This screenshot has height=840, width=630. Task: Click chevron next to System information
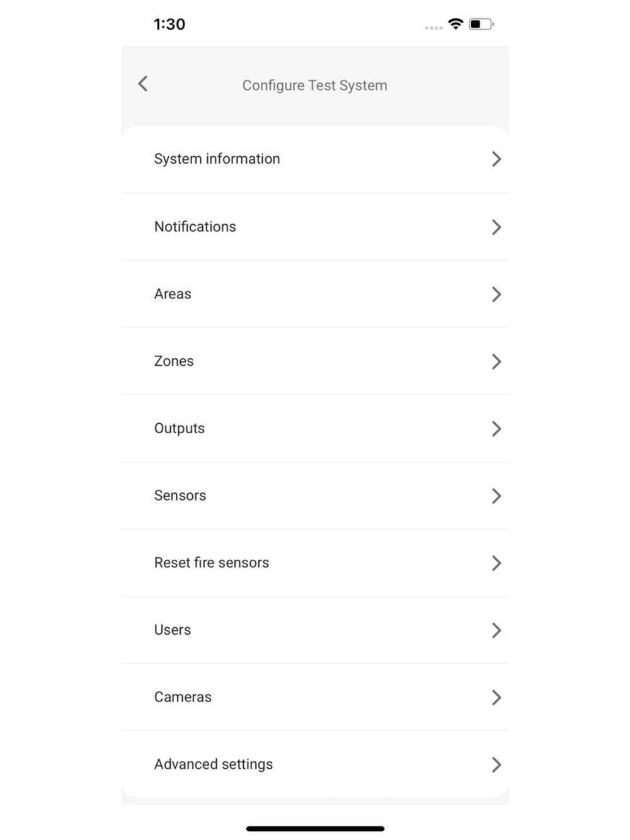click(496, 159)
